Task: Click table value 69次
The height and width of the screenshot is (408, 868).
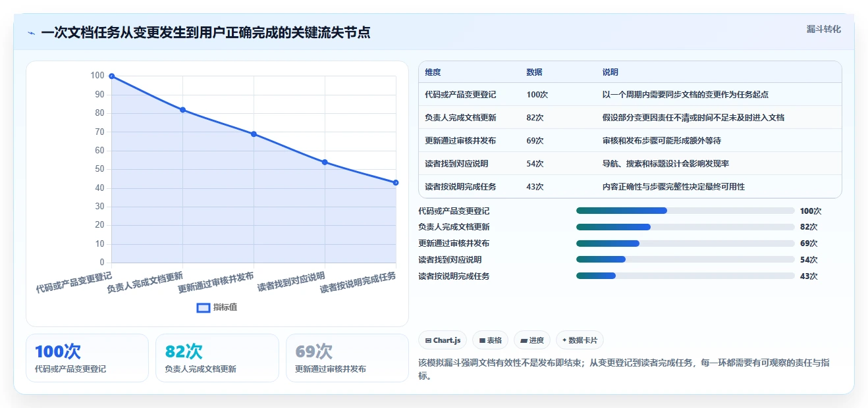Action: coord(535,141)
